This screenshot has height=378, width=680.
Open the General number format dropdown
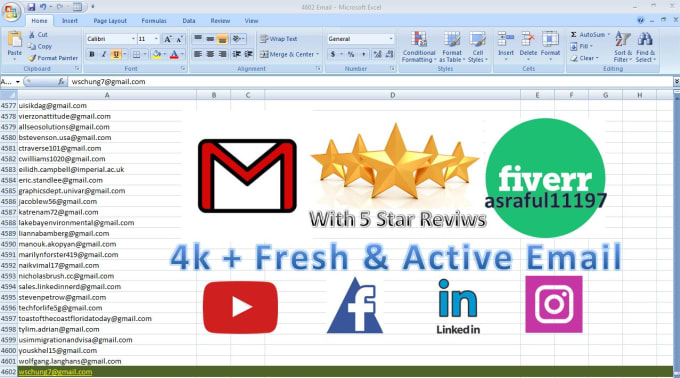click(390, 39)
